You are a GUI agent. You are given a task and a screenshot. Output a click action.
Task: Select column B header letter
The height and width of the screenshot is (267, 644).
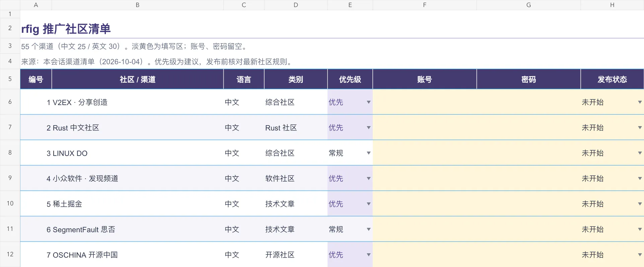click(x=138, y=5)
